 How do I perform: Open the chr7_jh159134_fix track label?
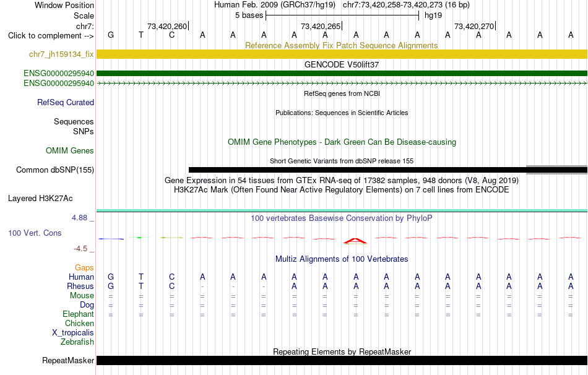point(61,54)
